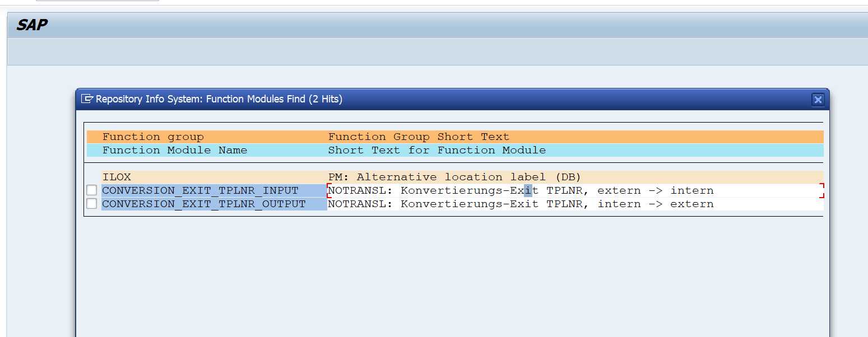
Task: Click the 'extern -> intern' short text
Action: pos(655,190)
